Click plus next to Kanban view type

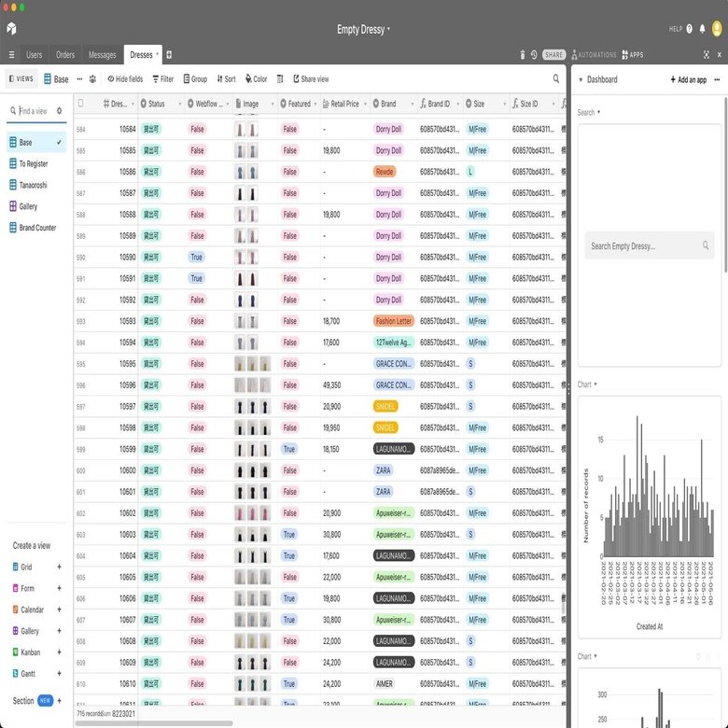click(x=60, y=652)
